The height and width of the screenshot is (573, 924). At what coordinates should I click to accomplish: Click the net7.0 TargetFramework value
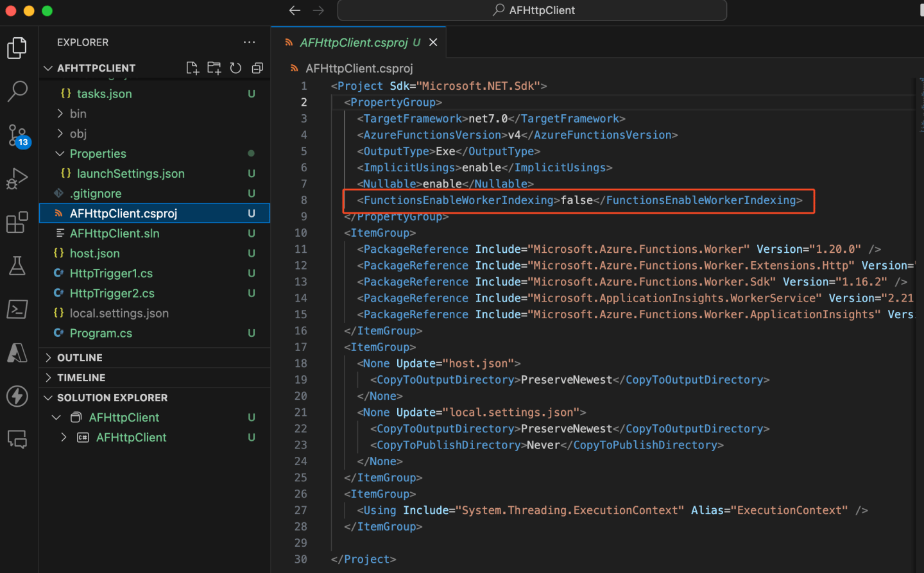pos(488,119)
